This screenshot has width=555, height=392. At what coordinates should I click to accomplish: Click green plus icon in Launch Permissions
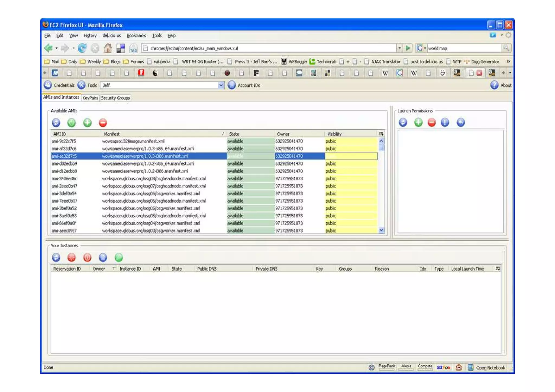pos(418,122)
